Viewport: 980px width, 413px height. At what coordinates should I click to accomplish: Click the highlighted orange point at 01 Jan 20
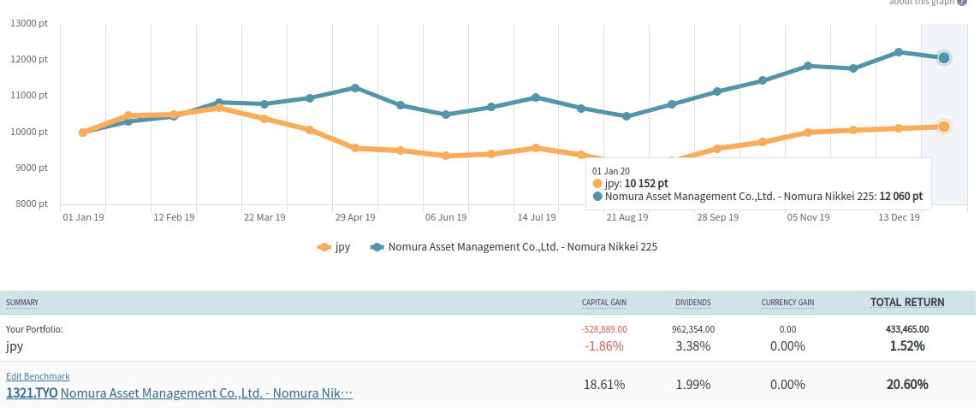pos(943,127)
